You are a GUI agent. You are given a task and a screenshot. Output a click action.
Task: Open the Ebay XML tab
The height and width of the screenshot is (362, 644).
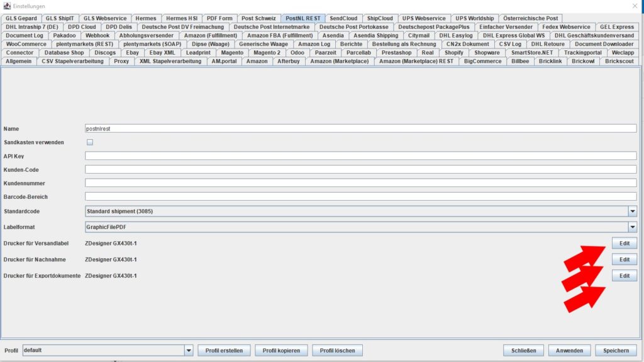pyautogui.click(x=162, y=53)
